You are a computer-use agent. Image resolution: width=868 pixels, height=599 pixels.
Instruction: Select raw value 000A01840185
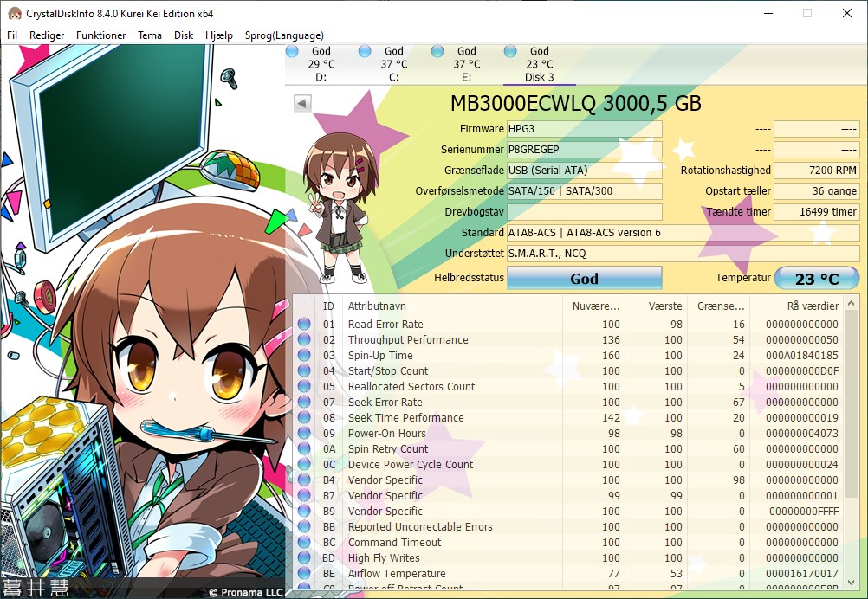[802, 355]
